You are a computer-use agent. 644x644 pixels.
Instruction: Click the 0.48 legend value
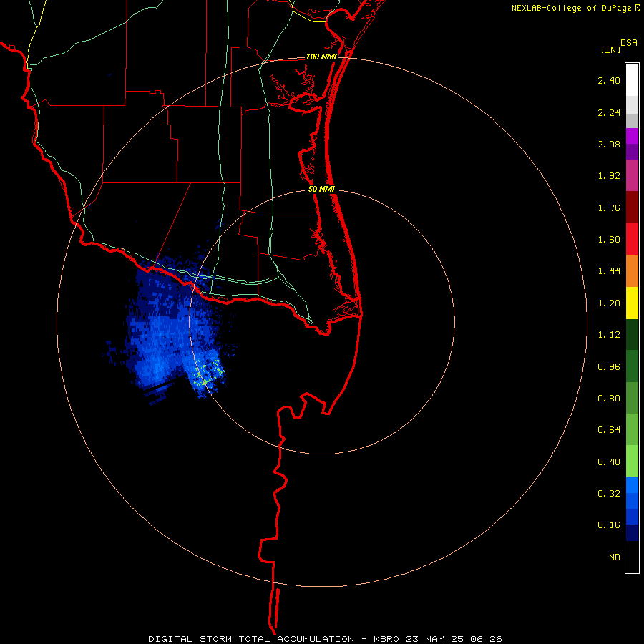point(609,462)
